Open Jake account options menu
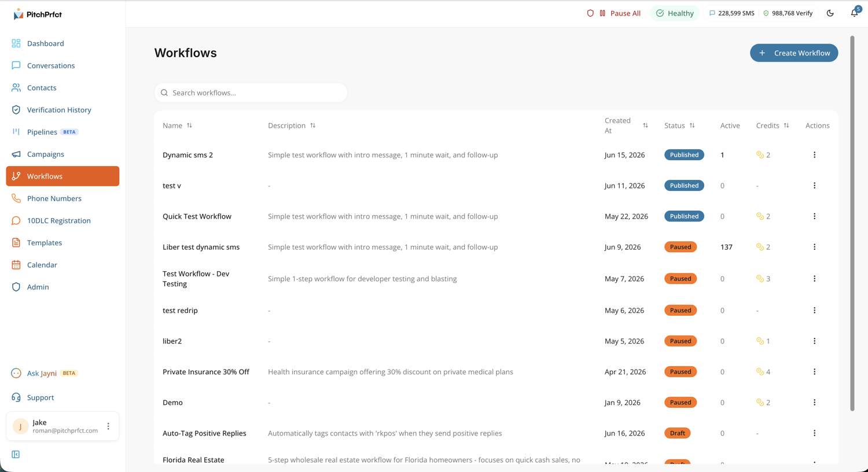Screen dimensions: 868x472 point(108,426)
